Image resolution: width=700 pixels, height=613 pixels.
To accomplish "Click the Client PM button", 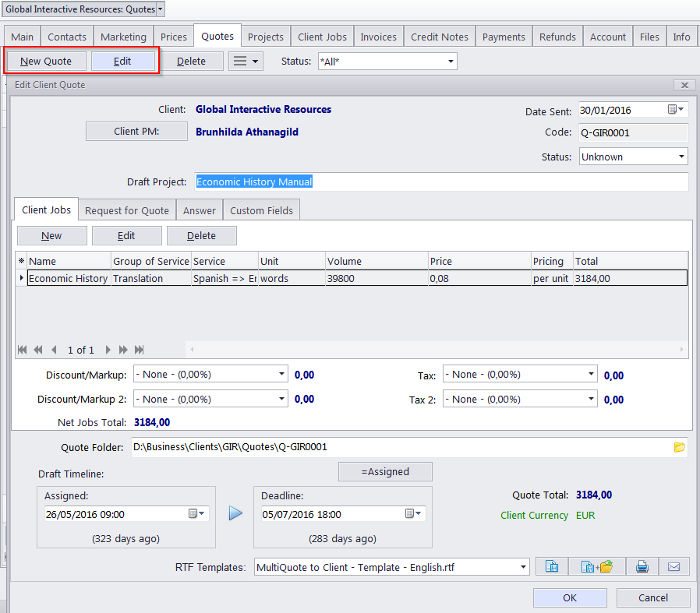I will [x=136, y=132].
